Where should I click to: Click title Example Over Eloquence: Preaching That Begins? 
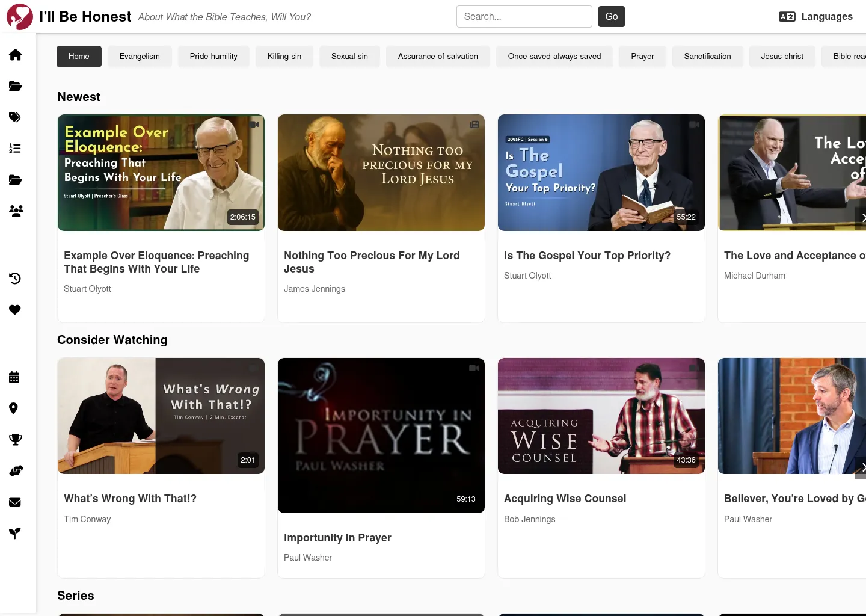click(x=156, y=262)
